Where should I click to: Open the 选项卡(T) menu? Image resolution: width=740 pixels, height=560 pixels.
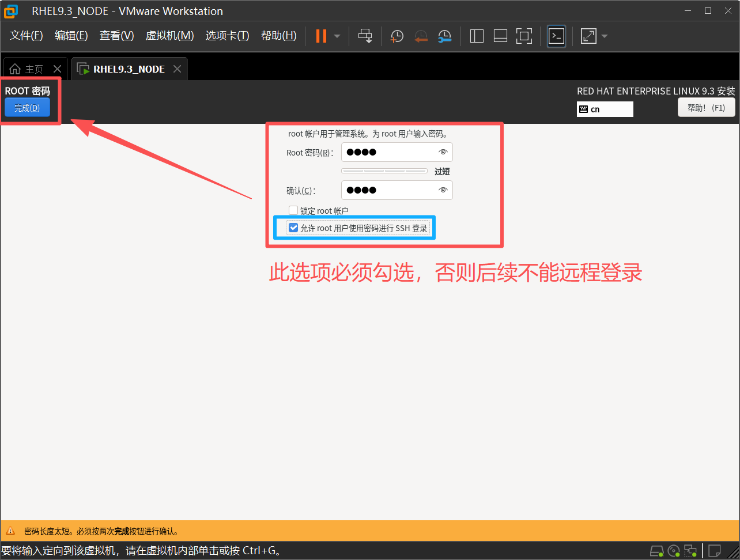click(228, 36)
